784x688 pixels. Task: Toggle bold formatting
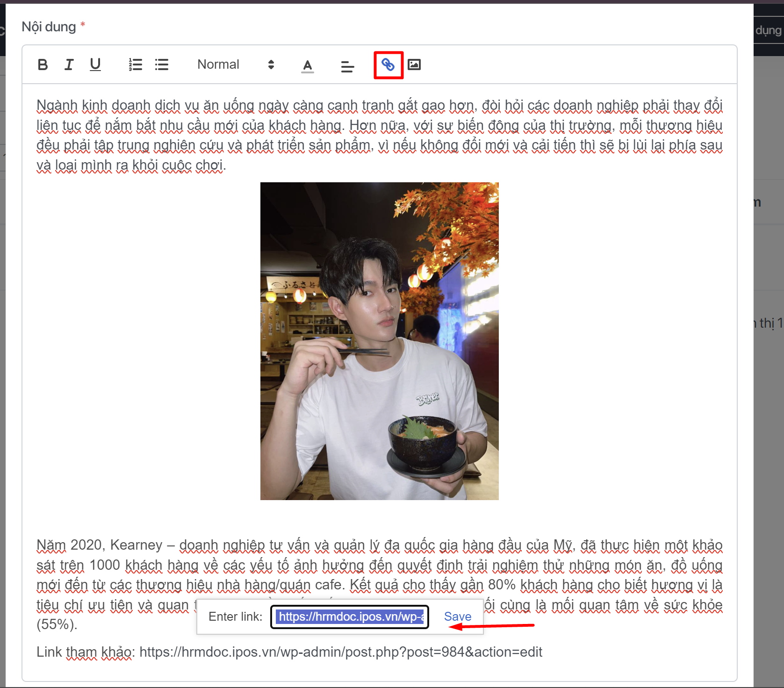[43, 64]
